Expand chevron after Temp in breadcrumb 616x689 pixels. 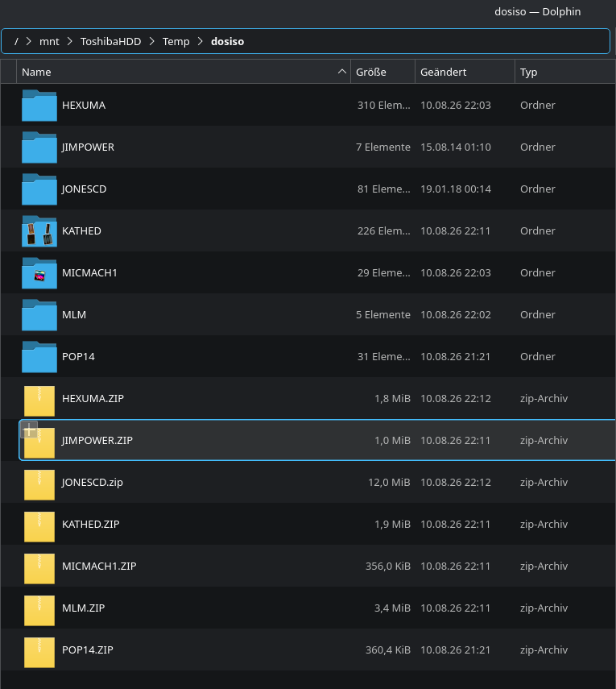[201, 41]
